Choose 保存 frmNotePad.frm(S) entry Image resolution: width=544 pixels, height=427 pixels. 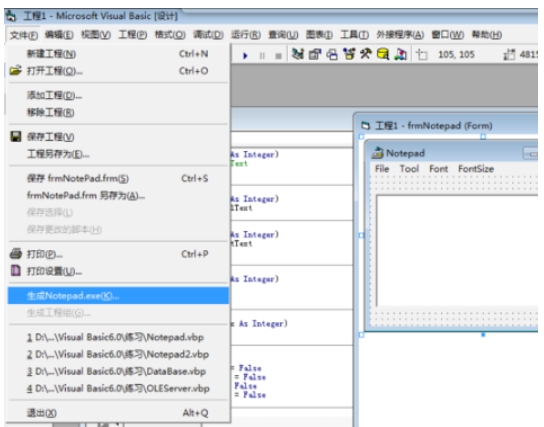tap(118, 178)
